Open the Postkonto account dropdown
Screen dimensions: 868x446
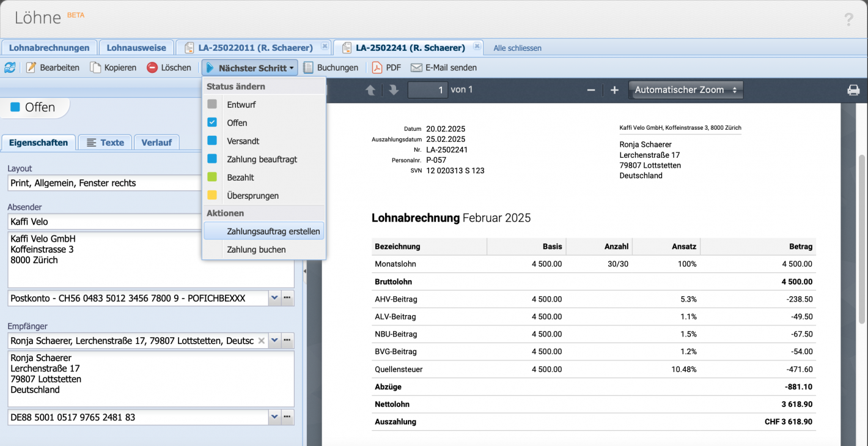274,298
